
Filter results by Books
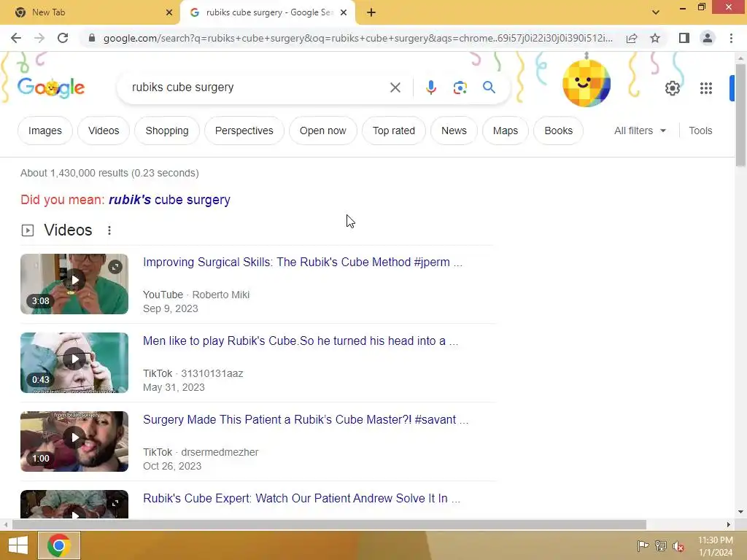click(558, 131)
